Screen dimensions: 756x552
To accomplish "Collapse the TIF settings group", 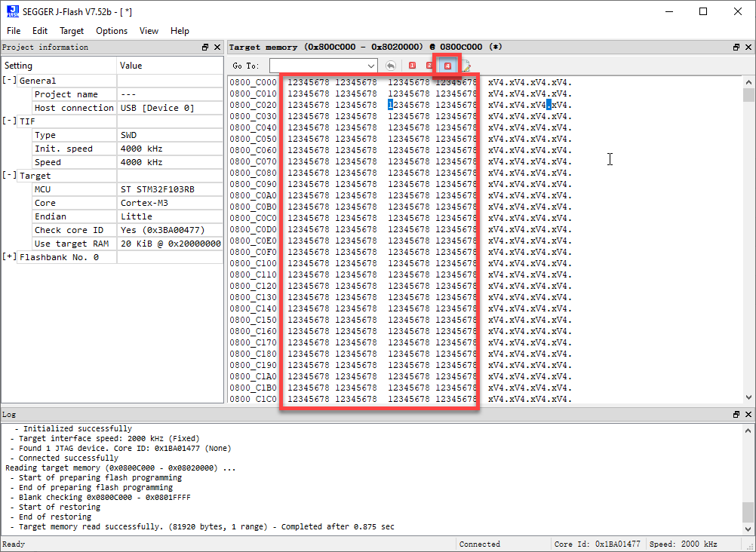I will 10,121.
